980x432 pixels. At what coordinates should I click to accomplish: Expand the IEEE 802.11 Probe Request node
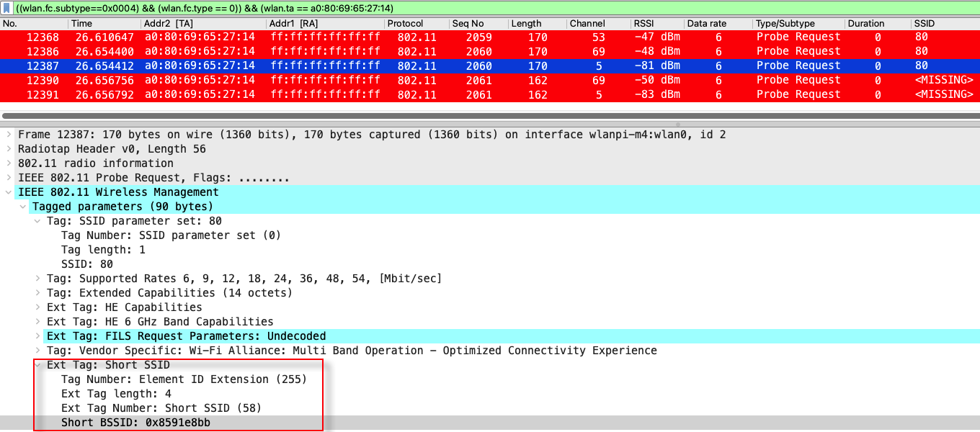click(8, 178)
